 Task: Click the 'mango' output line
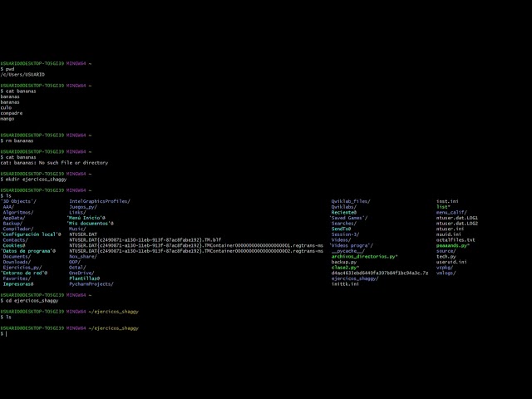pyautogui.click(x=7, y=119)
